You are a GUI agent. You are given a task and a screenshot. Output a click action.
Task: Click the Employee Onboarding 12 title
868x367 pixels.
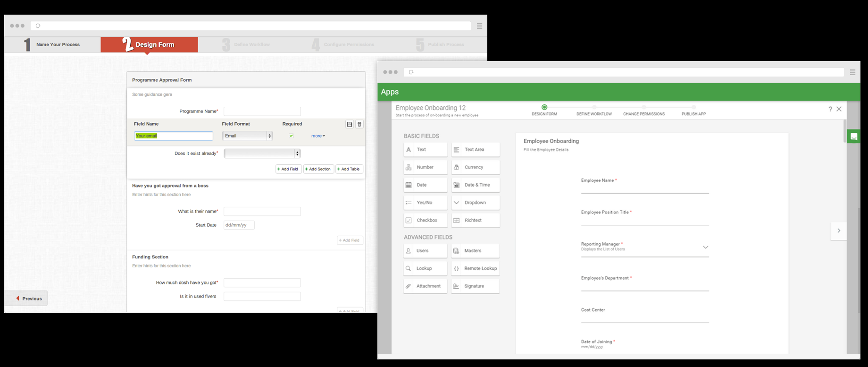point(431,108)
